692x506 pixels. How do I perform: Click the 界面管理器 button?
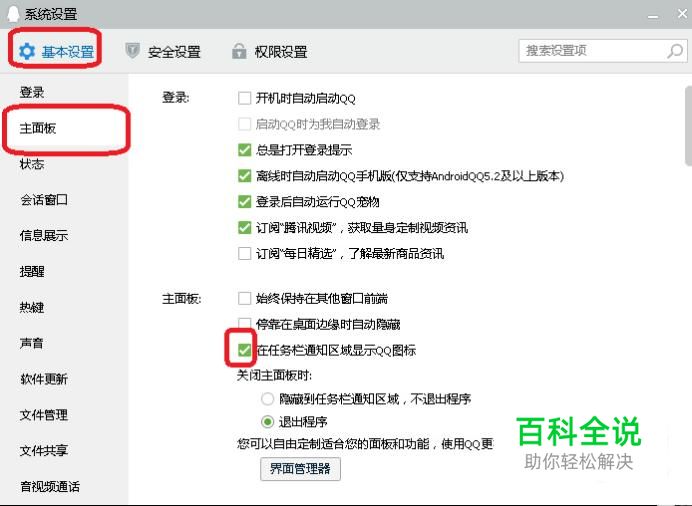tap(300, 469)
